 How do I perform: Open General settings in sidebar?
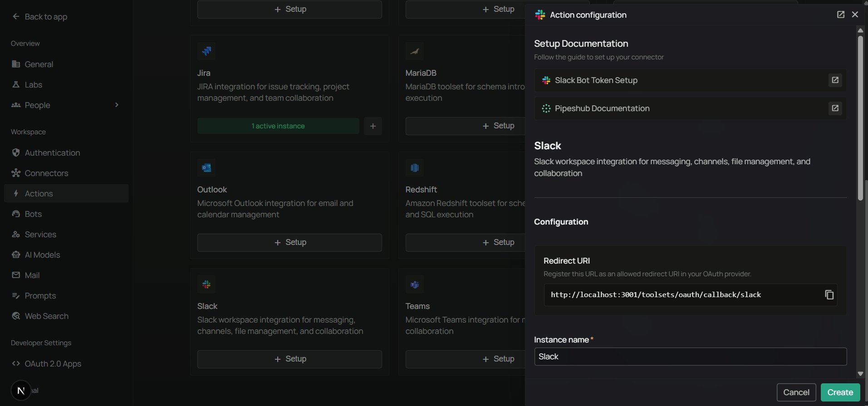tap(66, 64)
